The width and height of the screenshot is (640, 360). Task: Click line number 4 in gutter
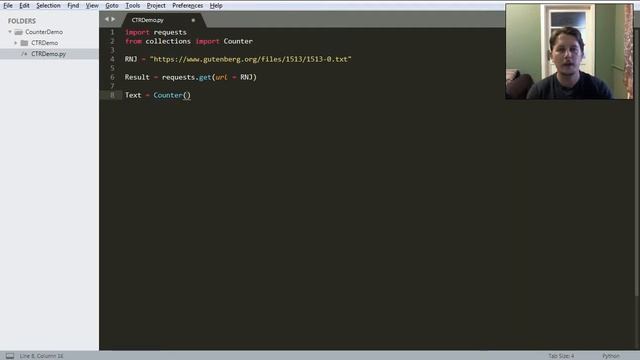pyautogui.click(x=112, y=59)
